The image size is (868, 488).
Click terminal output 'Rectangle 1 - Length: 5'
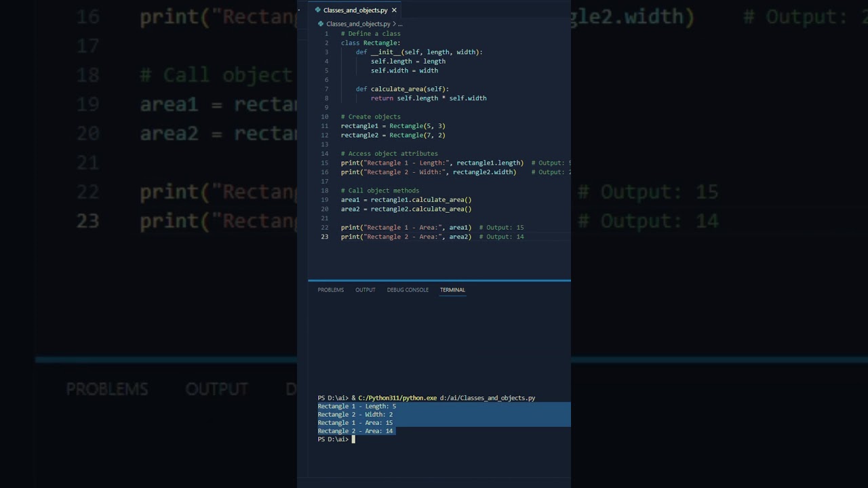click(x=357, y=407)
